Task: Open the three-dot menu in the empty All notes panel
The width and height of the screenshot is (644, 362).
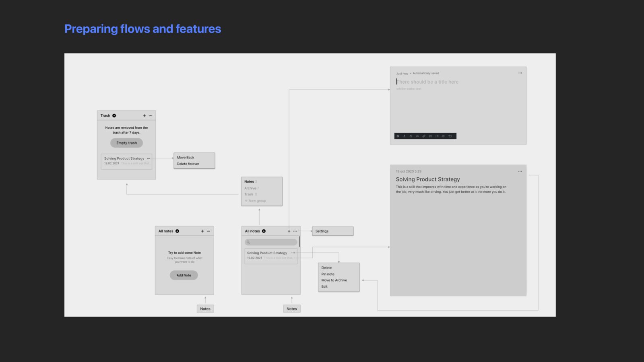Action: pyautogui.click(x=208, y=231)
